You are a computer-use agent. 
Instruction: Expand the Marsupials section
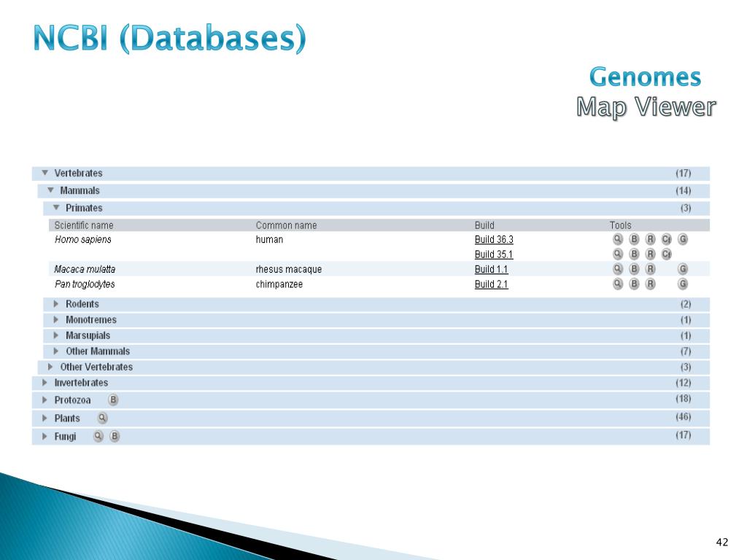[x=55, y=335]
